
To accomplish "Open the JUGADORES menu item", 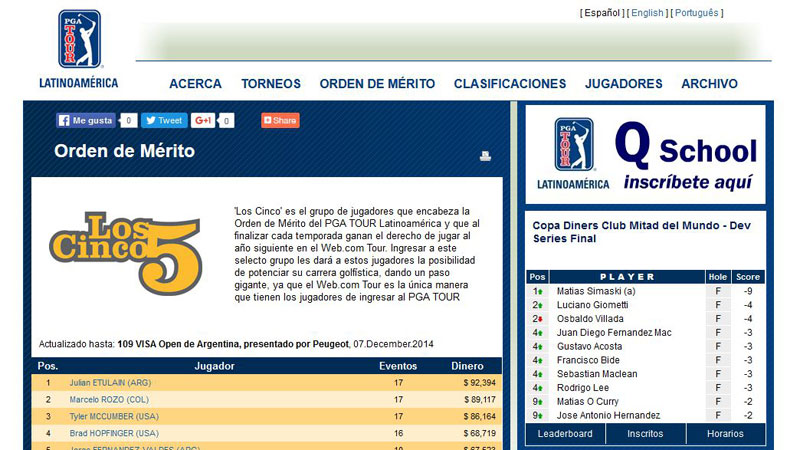I will (x=623, y=84).
